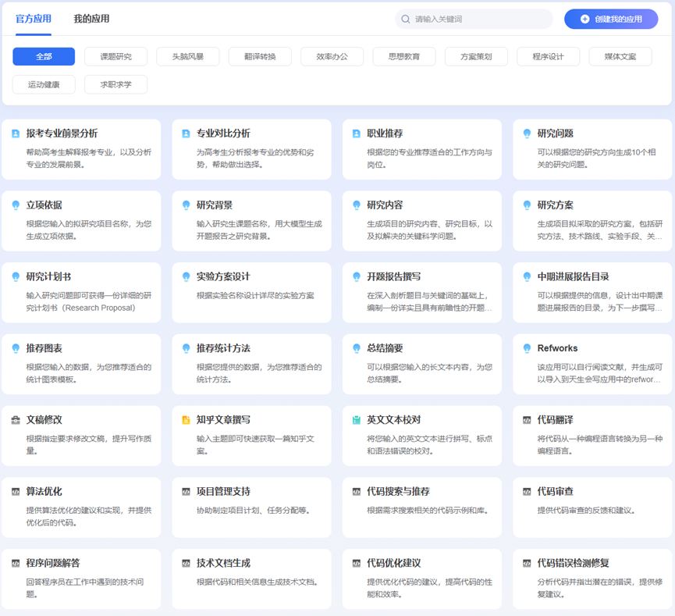Click the code icon beside 代码错误检测修复

click(x=527, y=563)
